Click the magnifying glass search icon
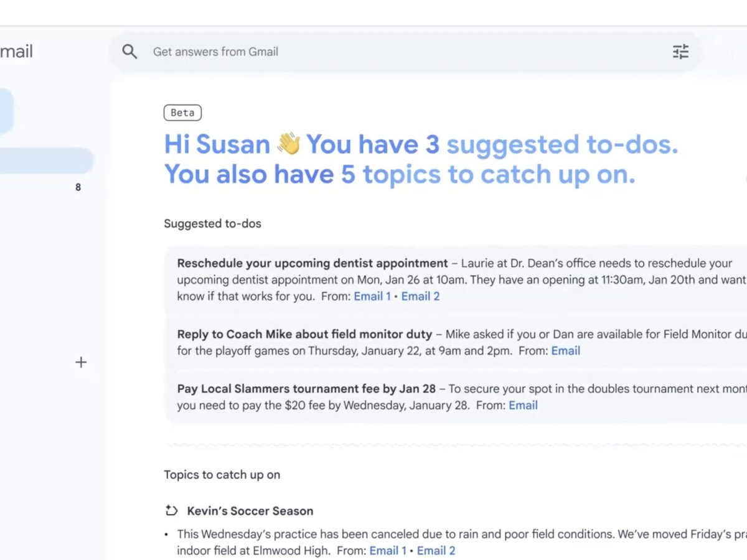The image size is (747, 560). [x=129, y=52]
